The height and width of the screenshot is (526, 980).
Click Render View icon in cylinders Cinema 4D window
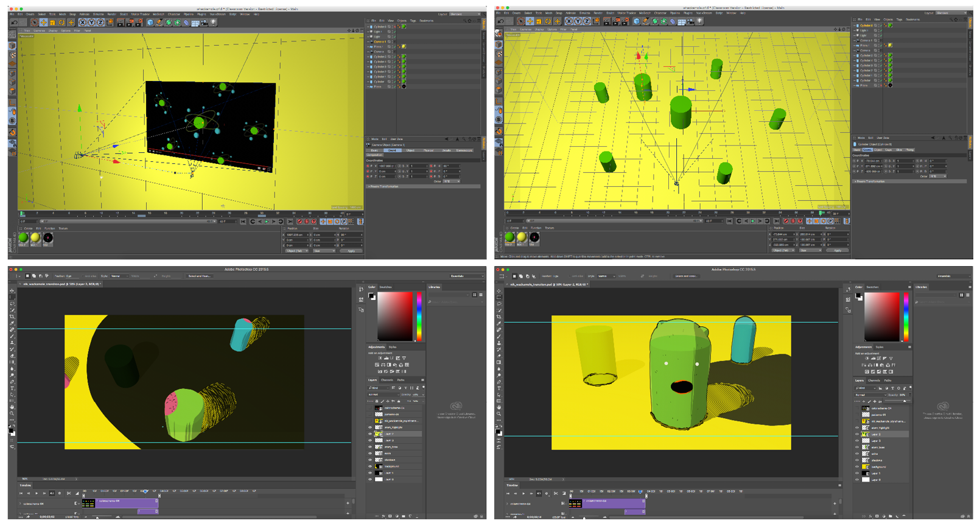pyautogui.click(x=606, y=21)
